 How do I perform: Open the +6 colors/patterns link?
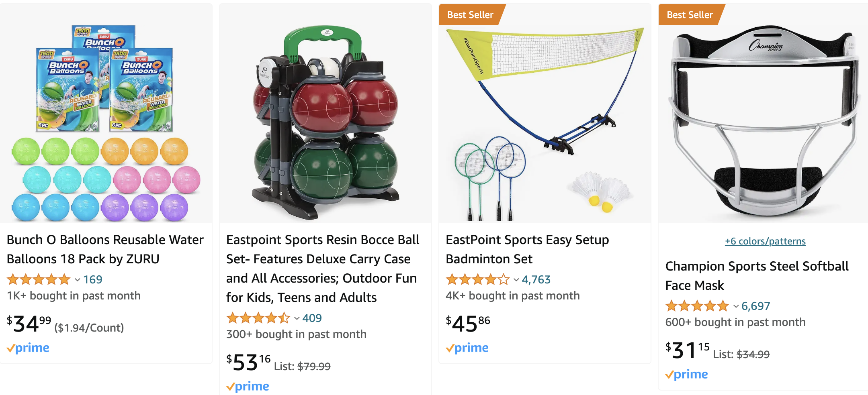click(x=765, y=241)
